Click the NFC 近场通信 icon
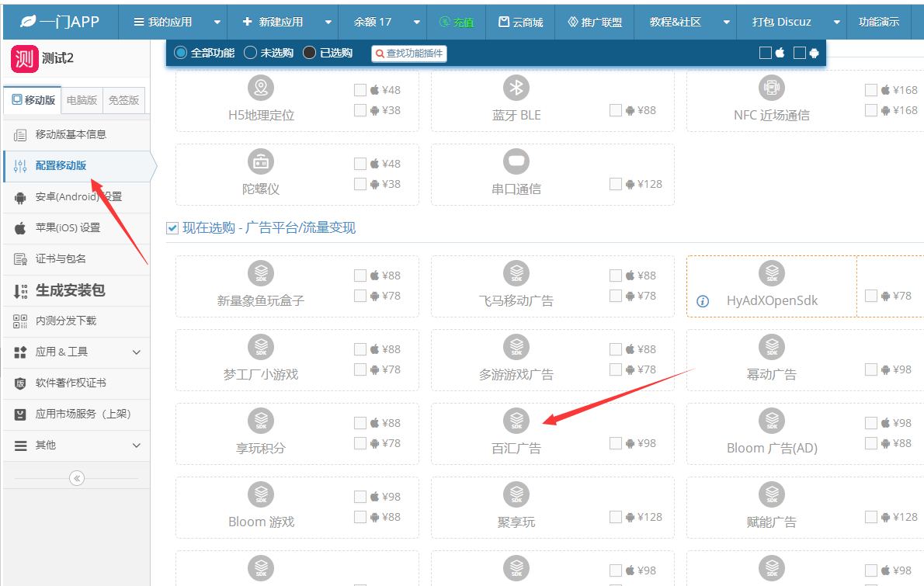This screenshot has height=586, width=924. click(771, 88)
